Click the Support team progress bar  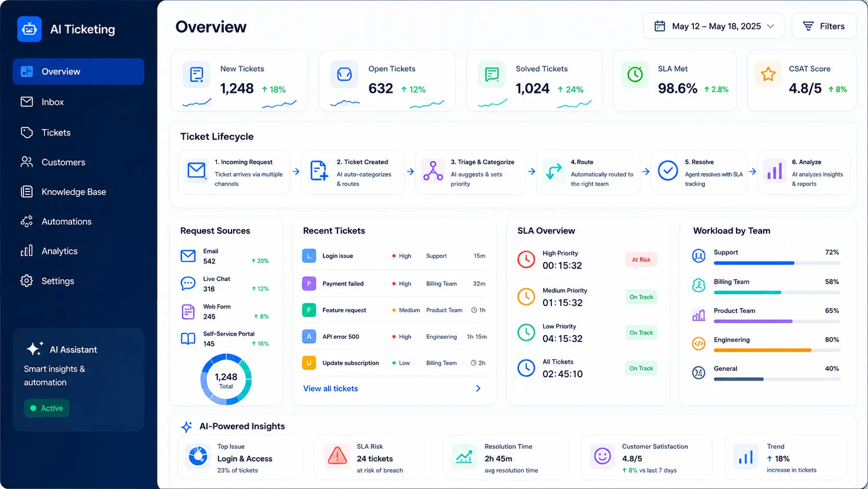click(777, 263)
